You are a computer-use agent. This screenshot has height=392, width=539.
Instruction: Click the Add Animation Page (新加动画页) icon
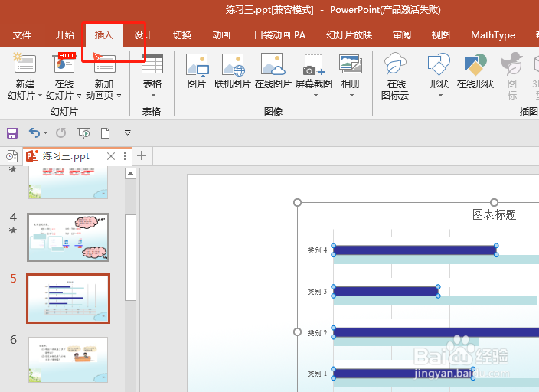click(x=104, y=63)
